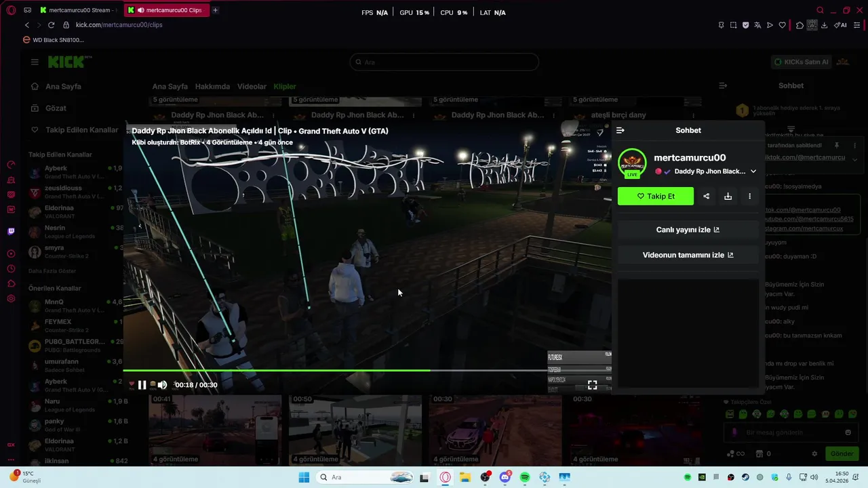Switch to mertcamurcu00 Stream browser tab
The height and width of the screenshot is (488, 868).
79,10
